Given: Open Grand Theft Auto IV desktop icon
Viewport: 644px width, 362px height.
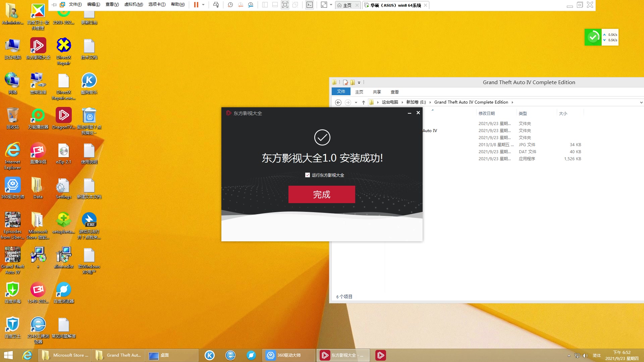Looking at the screenshot, I should click(x=12, y=261).
